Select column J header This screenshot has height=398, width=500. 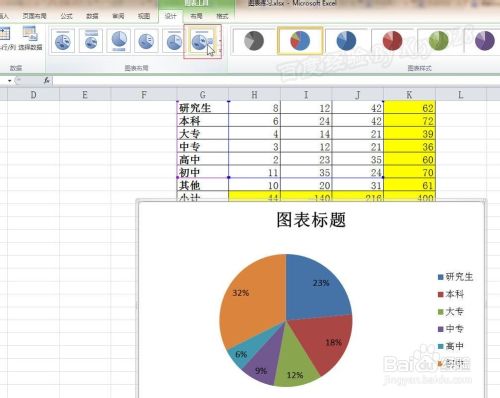[358, 95]
